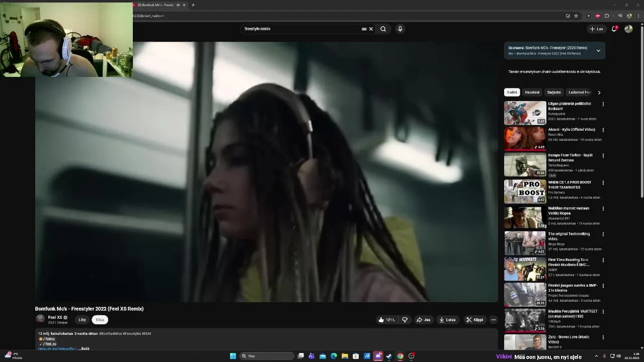Image resolution: width=644 pixels, height=362 pixels.
Task: Mute the tab via its speaker icon
Action: point(178,5)
